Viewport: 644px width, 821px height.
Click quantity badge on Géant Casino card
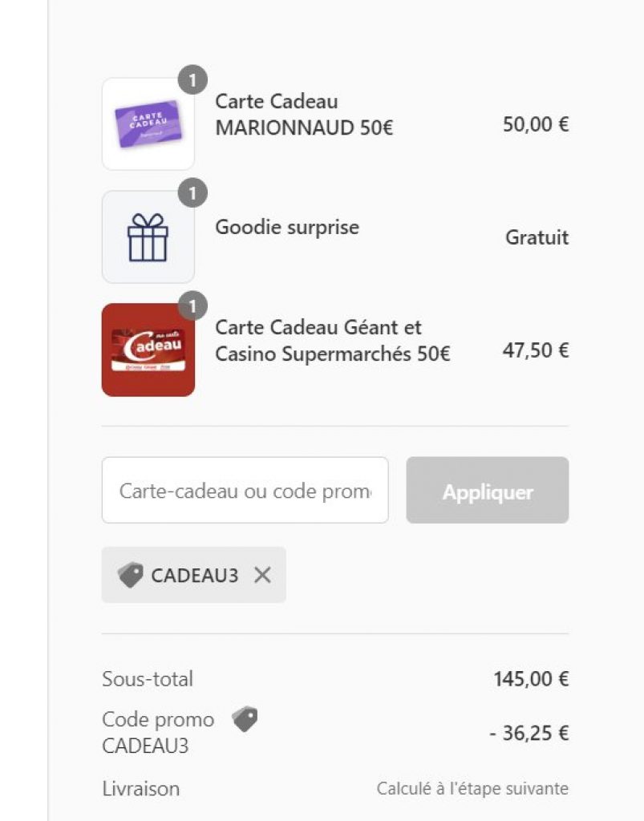pos(192,305)
